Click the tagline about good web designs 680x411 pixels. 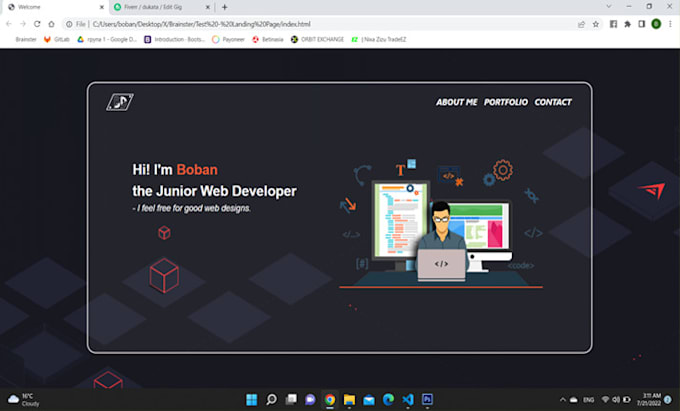191,209
